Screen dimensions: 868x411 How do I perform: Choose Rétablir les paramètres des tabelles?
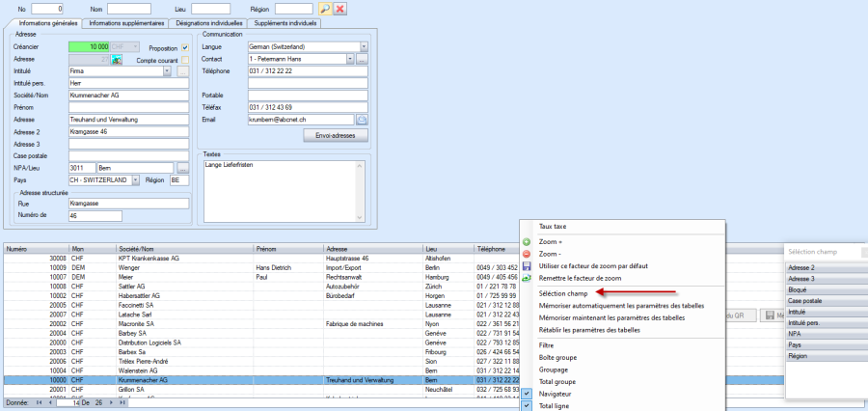589,330
